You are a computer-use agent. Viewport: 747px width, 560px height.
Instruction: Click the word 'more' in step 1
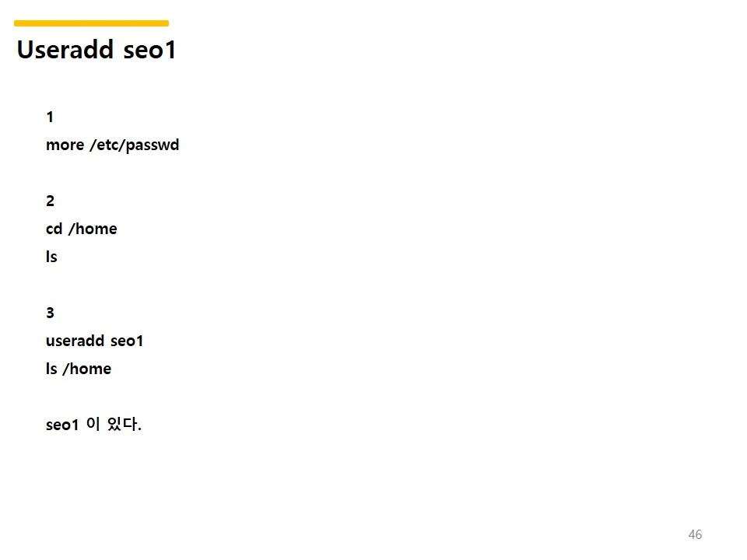(x=65, y=145)
